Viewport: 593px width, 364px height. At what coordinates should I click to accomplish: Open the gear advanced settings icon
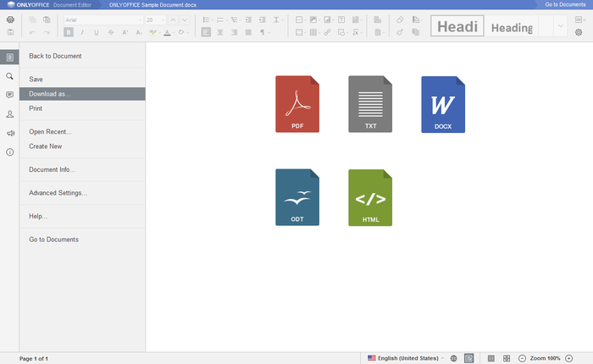click(x=579, y=32)
